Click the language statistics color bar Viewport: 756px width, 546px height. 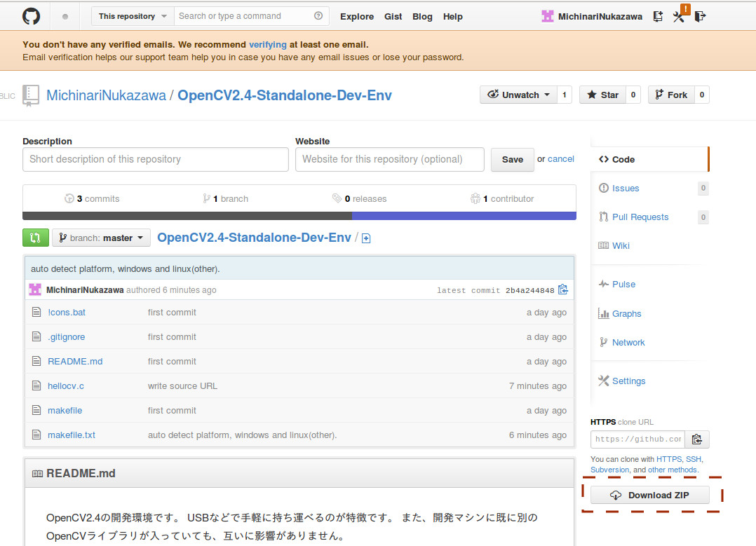tap(299, 216)
